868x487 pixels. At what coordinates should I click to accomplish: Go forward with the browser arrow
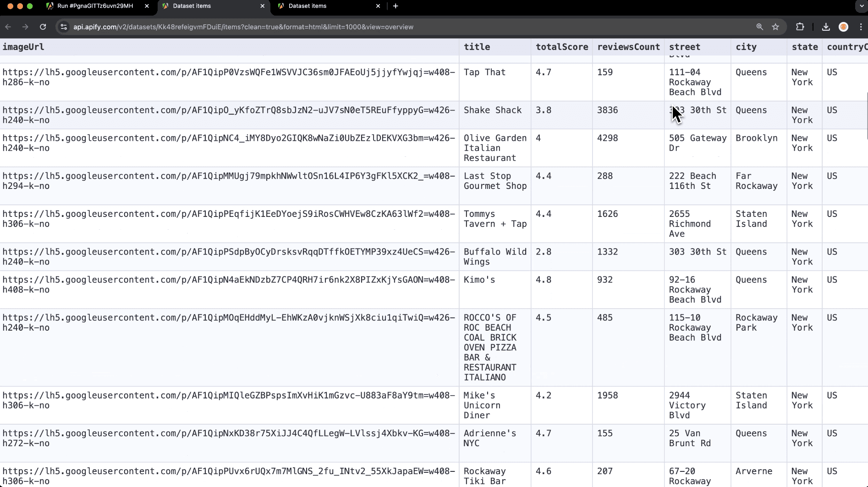click(x=25, y=27)
